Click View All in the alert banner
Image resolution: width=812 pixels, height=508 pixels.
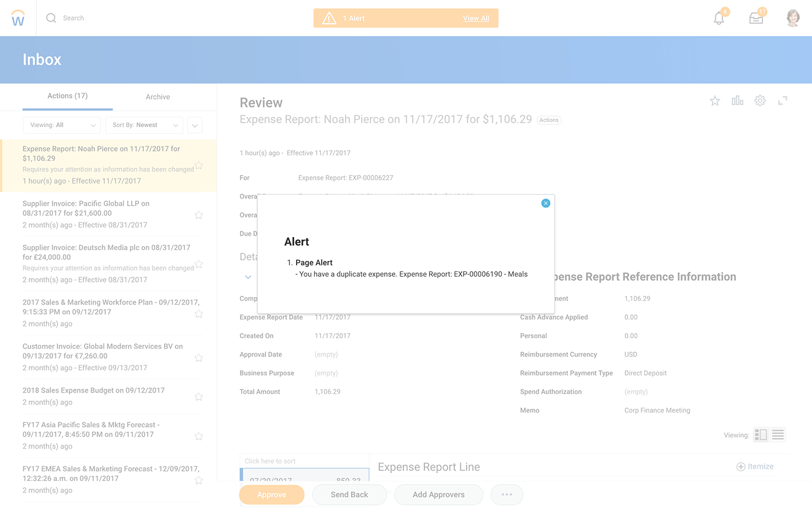click(x=476, y=19)
